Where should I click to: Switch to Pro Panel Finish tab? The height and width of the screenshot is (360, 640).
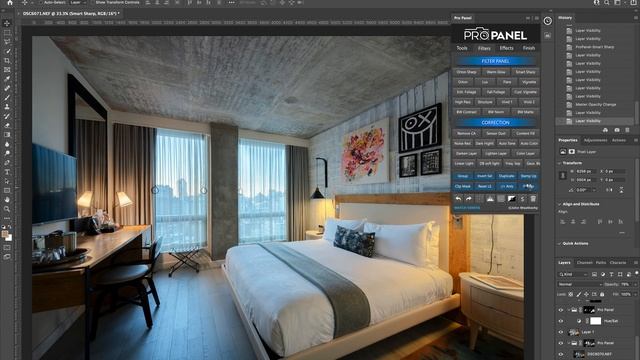click(x=529, y=48)
